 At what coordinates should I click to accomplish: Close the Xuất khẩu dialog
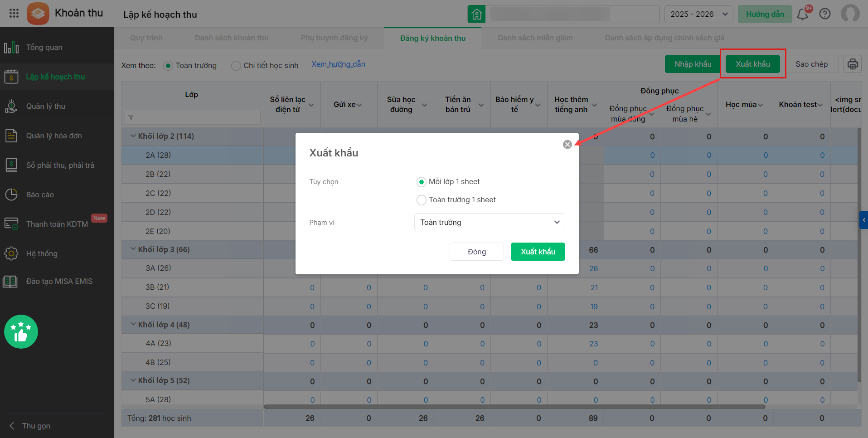click(x=567, y=145)
